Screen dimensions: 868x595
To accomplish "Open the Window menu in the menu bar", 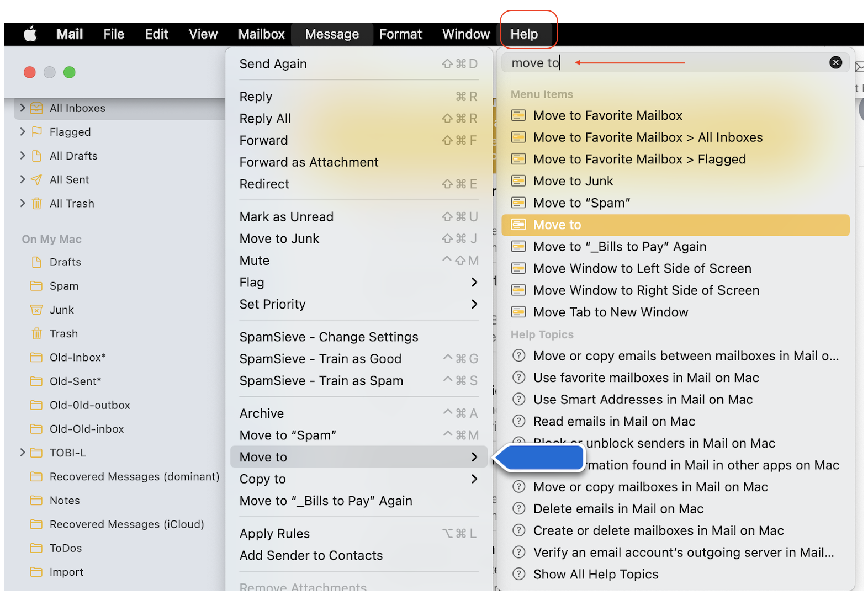I will [466, 34].
